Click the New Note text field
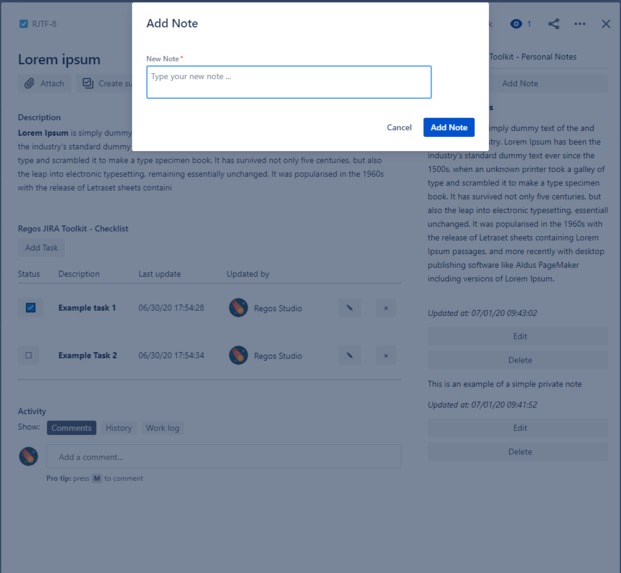The height and width of the screenshot is (573, 621). click(289, 82)
